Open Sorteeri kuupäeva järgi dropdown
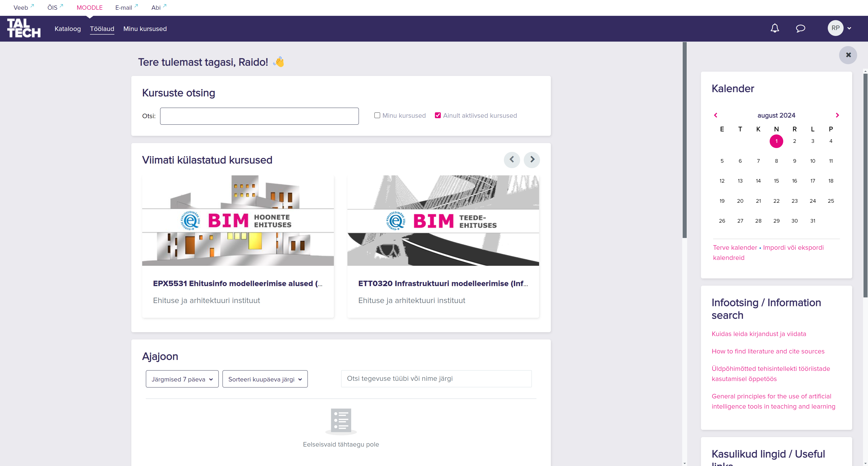This screenshot has width=868, height=466. (265, 379)
